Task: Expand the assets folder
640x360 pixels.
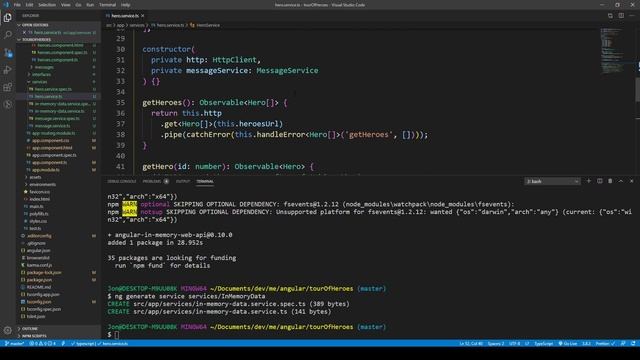Action: tap(35, 177)
